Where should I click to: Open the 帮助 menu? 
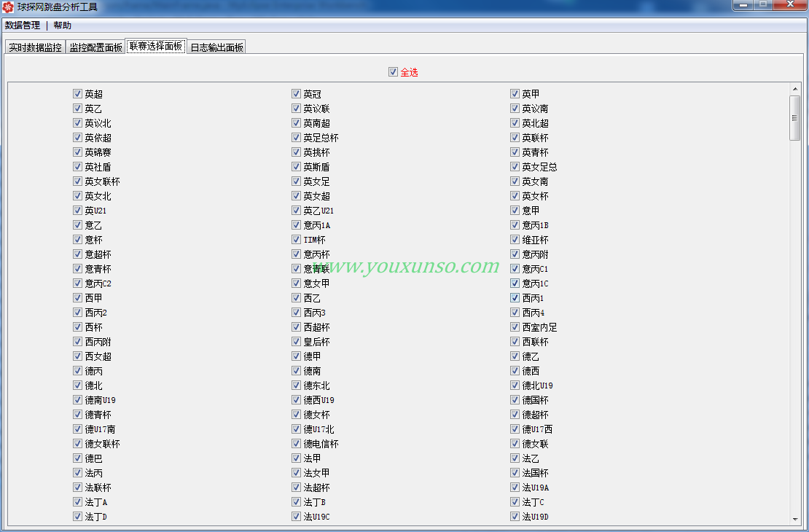click(62, 26)
